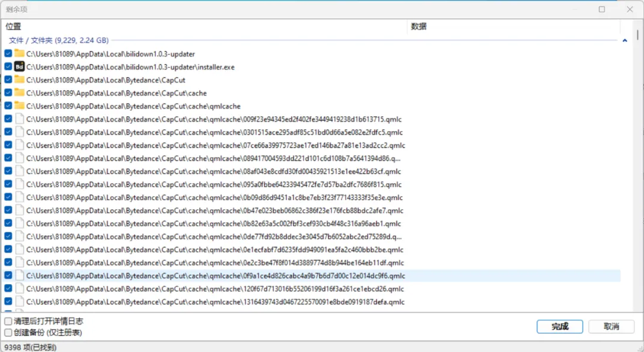Uncheck the qmlcache folder checkbox
The height and width of the screenshot is (352, 644).
pos(8,106)
